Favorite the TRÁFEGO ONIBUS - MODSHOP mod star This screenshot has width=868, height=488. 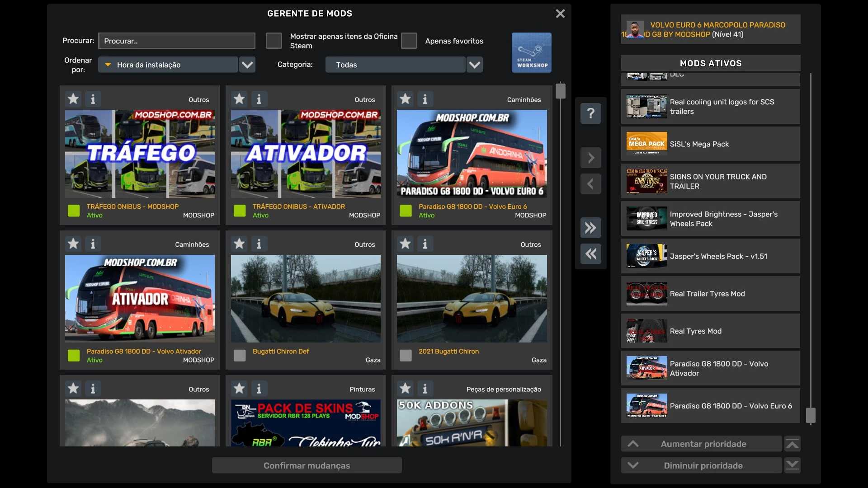pos(73,99)
